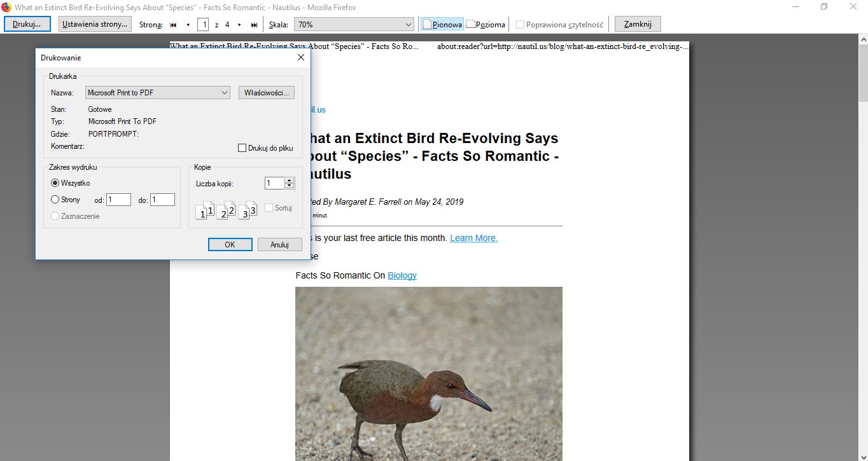
Task: Click the 'od' start page field
Action: click(118, 200)
